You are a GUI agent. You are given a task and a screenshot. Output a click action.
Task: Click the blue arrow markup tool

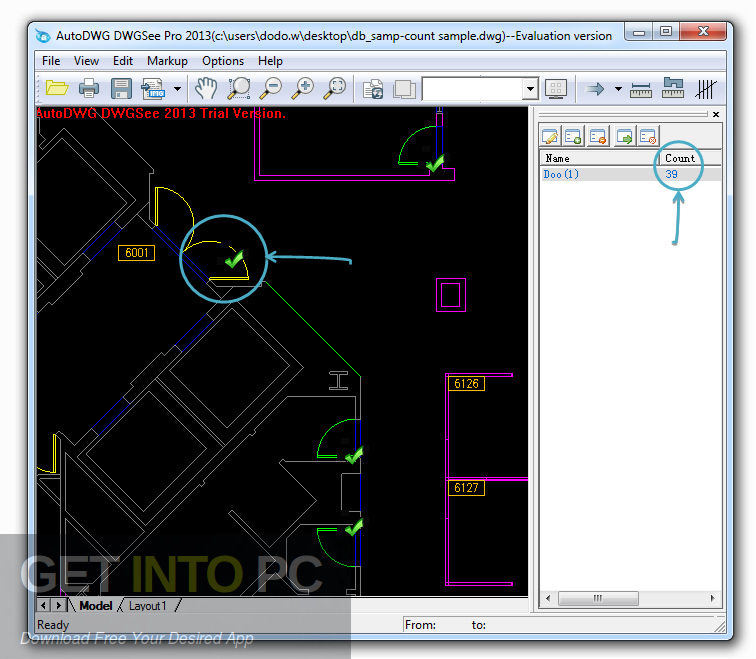coord(594,89)
